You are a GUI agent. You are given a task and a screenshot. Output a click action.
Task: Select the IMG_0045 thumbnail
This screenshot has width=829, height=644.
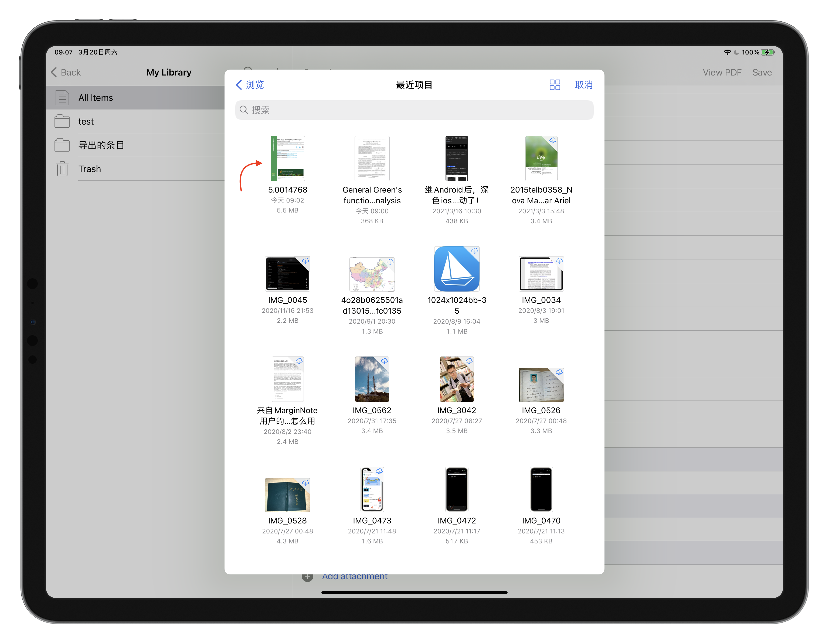coord(287,274)
